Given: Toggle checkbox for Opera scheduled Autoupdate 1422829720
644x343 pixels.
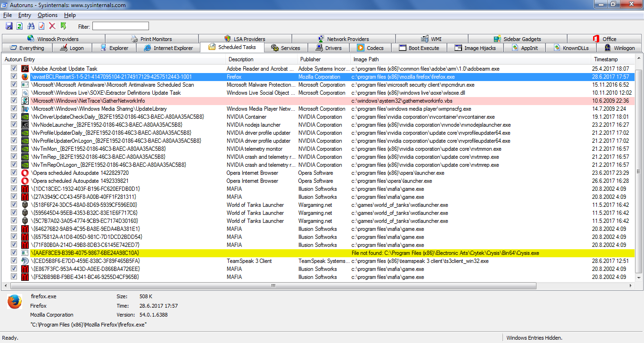Looking at the screenshot, I should 14,173.
